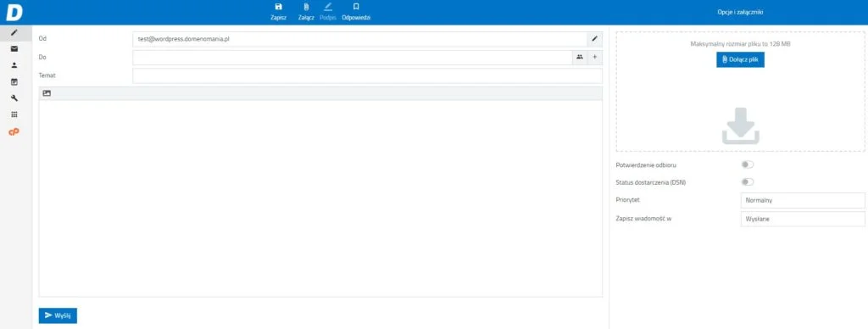This screenshot has width=868, height=329.
Task: Click Dołącz plik upload button
Action: (740, 59)
